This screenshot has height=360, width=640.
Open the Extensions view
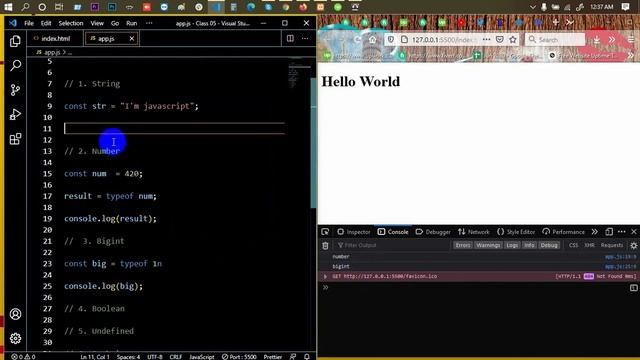(16, 139)
